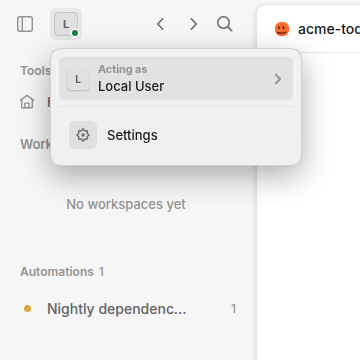This screenshot has height=360, width=360.
Task: Expand the chevron next to Local User
Action: 278,79
